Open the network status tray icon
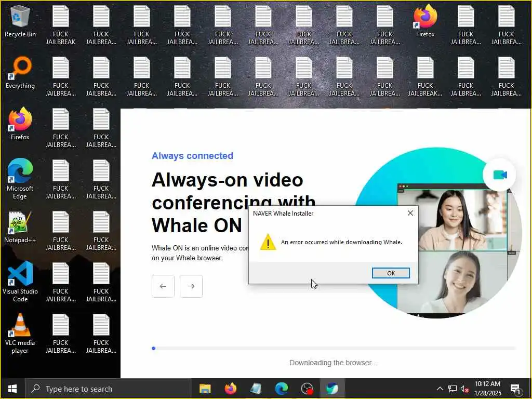The width and height of the screenshot is (532, 399). (x=453, y=389)
